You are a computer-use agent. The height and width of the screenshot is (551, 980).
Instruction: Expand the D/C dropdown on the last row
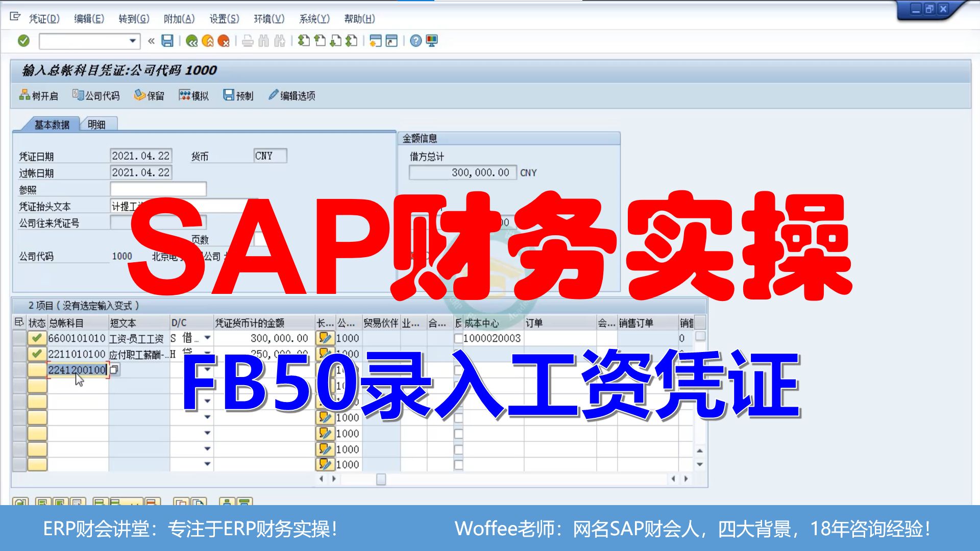pyautogui.click(x=207, y=464)
